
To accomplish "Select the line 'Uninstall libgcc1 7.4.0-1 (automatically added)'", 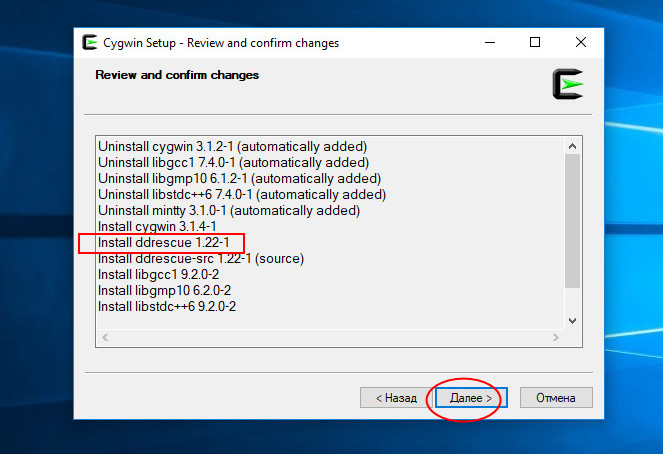I will tap(233, 163).
